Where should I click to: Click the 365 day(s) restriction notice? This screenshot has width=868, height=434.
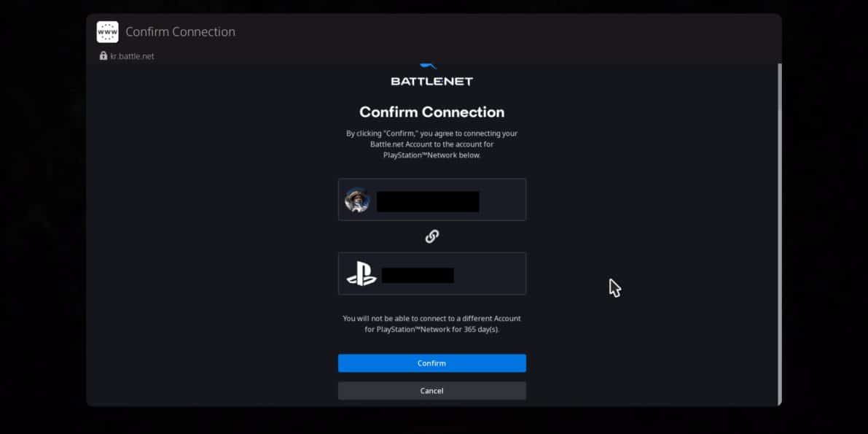pos(431,324)
